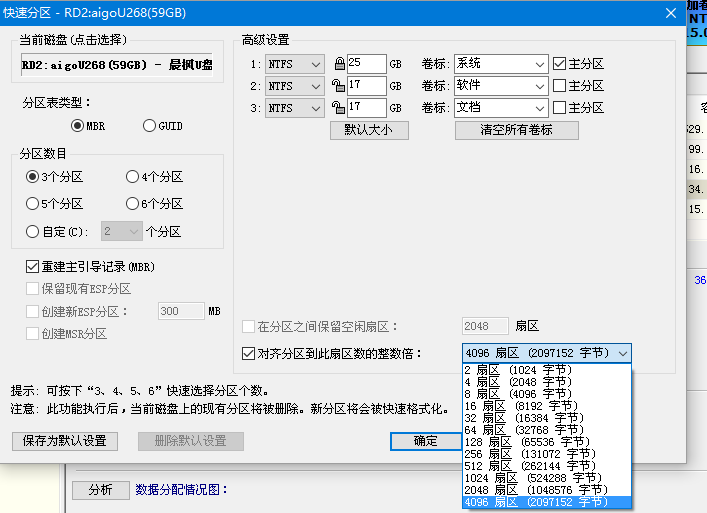
Task: Choose 3个分区 option
Action: (x=55, y=177)
